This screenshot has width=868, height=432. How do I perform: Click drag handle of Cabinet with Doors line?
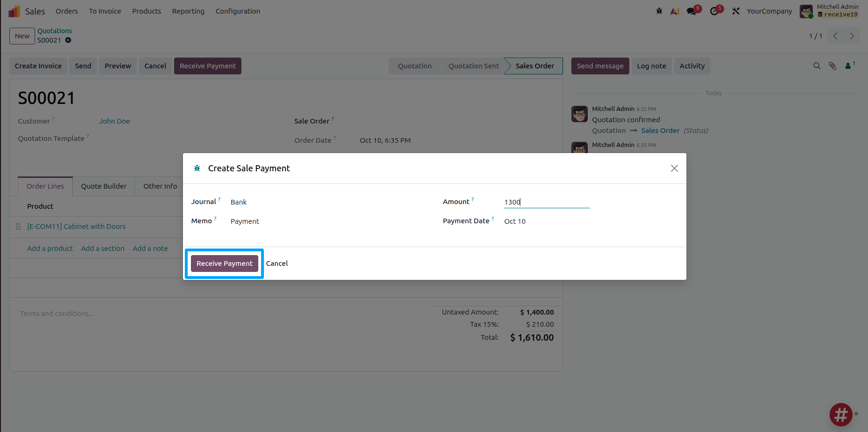[x=18, y=227]
